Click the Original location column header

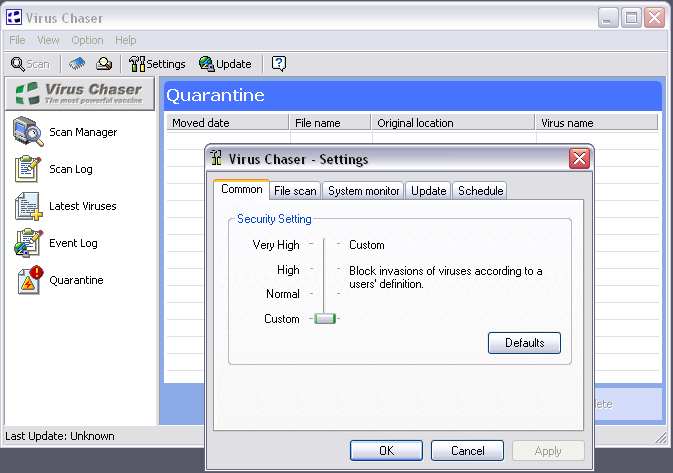[x=453, y=122]
